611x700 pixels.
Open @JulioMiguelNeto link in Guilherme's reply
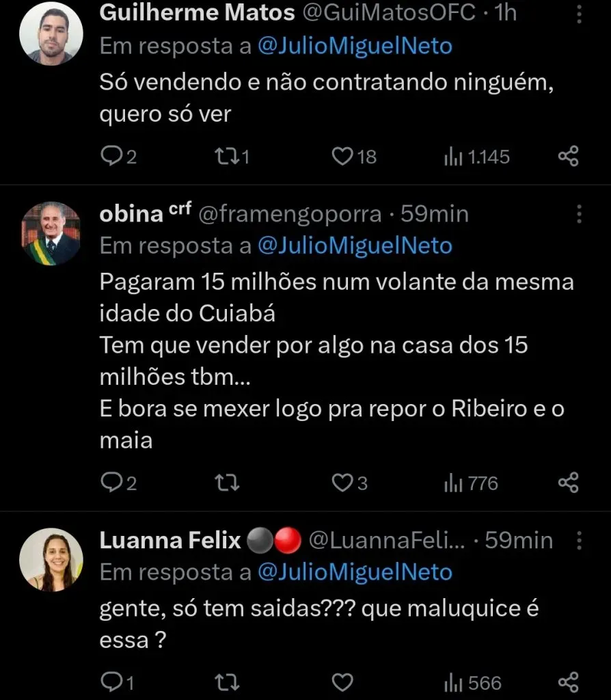click(355, 46)
